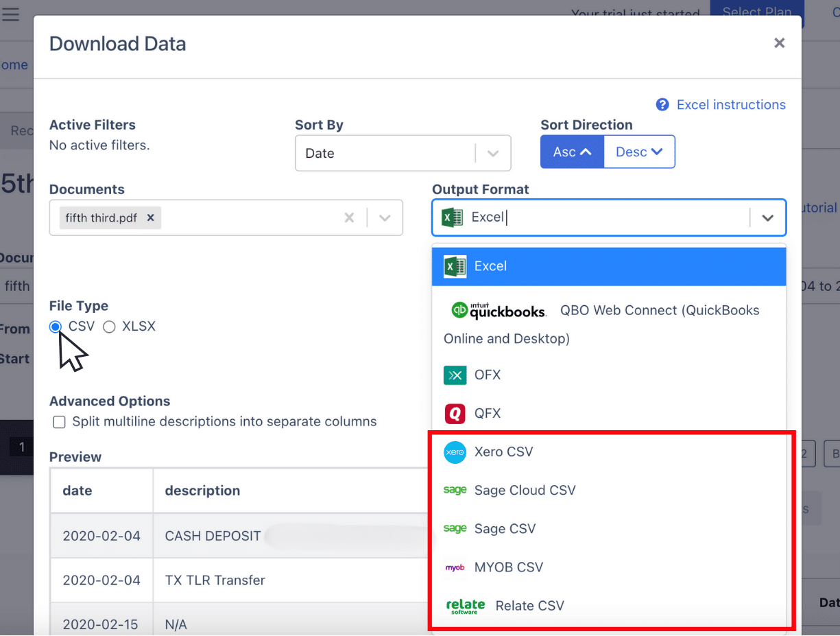Click the Excel icon in highlighted option
This screenshot has height=636, width=840.
pyautogui.click(x=455, y=266)
